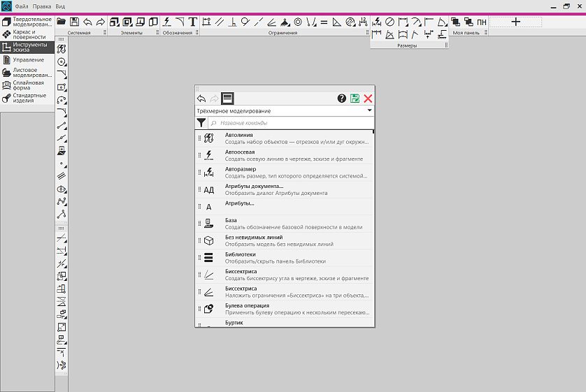Select the База command in list
The image size is (586, 392).
point(284,224)
